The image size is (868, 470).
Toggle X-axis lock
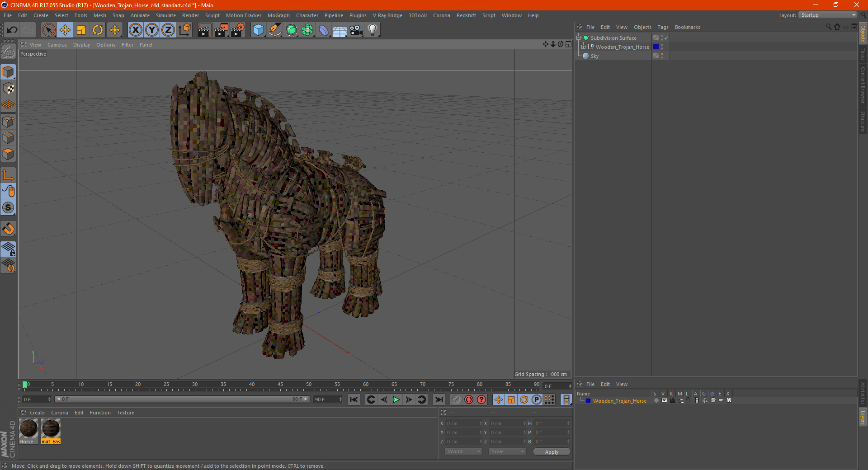pos(135,30)
